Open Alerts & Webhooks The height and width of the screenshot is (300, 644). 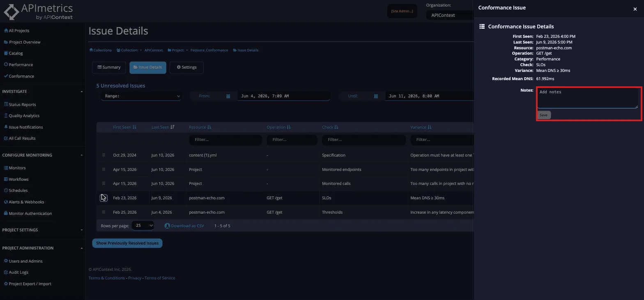click(24, 202)
